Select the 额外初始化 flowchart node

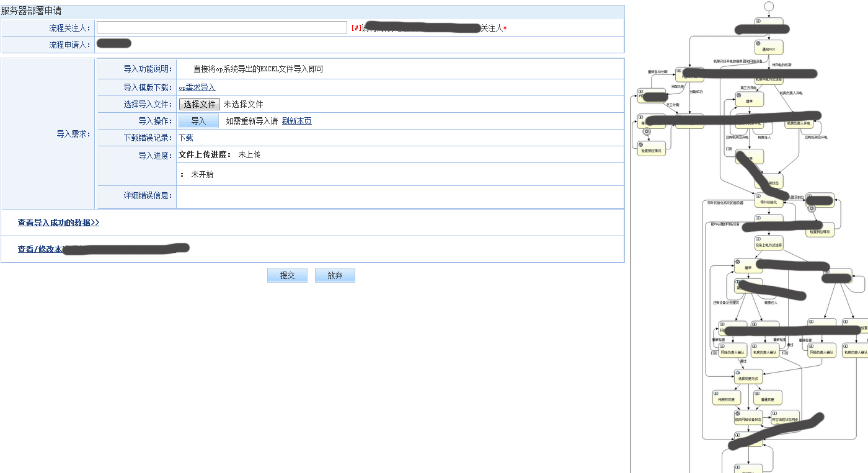pyautogui.click(x=769, y=200)
